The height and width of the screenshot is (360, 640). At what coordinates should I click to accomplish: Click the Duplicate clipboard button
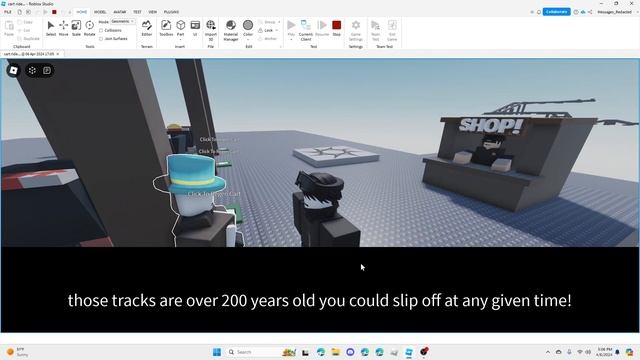pyautogui.click(x=29, y=39)
